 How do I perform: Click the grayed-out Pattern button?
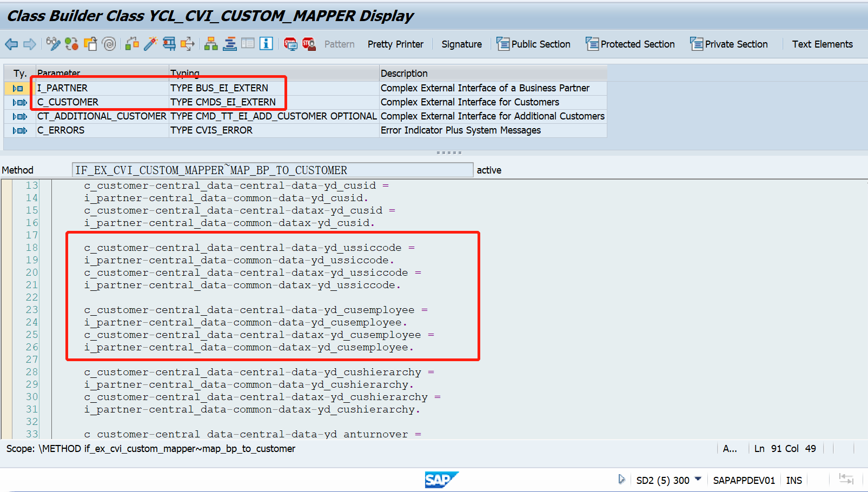(x=340, y=44)
